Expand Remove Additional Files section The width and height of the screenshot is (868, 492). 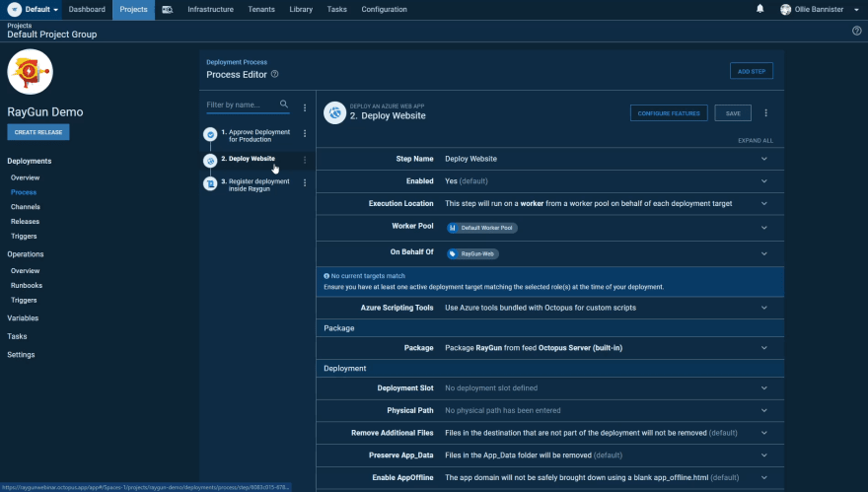[763, 433]
